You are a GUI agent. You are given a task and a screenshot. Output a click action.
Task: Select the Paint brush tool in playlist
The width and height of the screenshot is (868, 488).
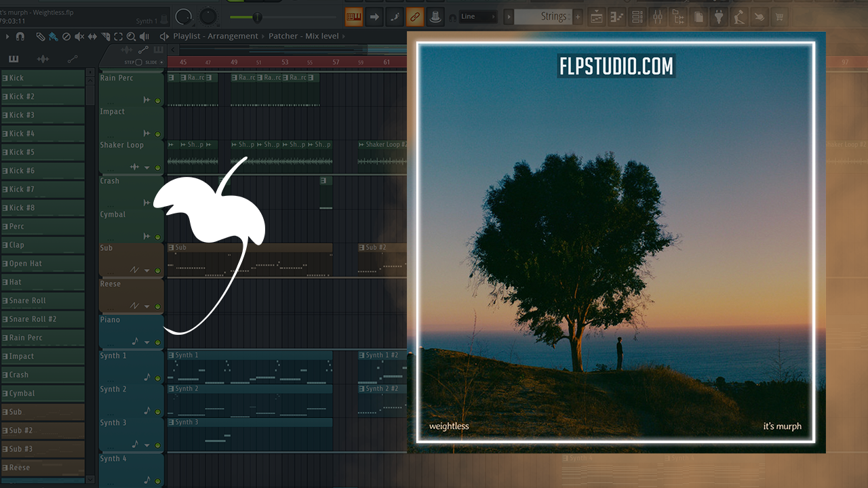click(53, 36)
